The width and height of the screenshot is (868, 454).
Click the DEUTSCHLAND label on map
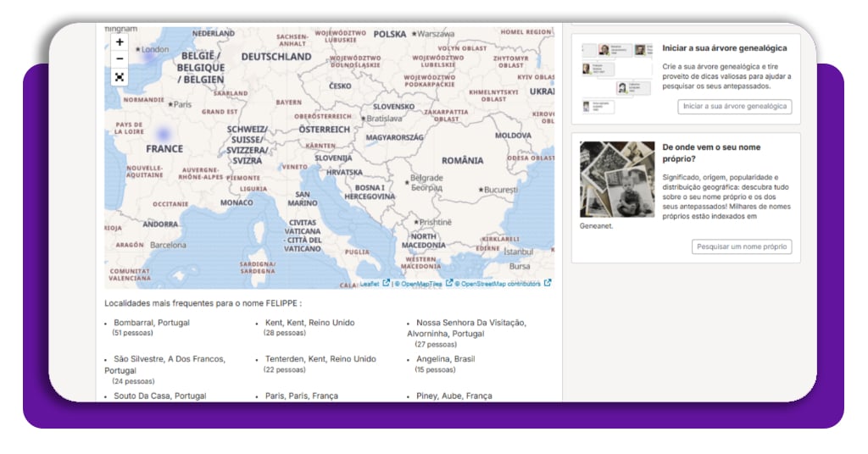[276, 57]
